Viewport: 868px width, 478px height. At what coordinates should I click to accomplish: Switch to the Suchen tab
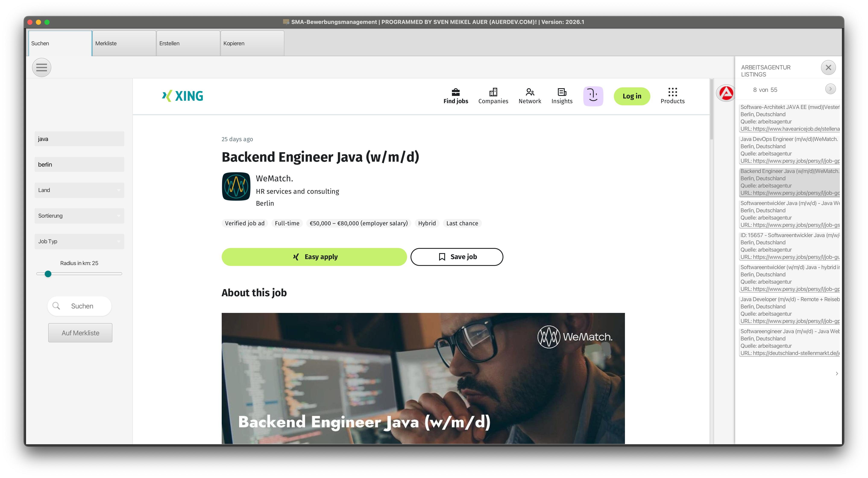click(x=60, y=43)
